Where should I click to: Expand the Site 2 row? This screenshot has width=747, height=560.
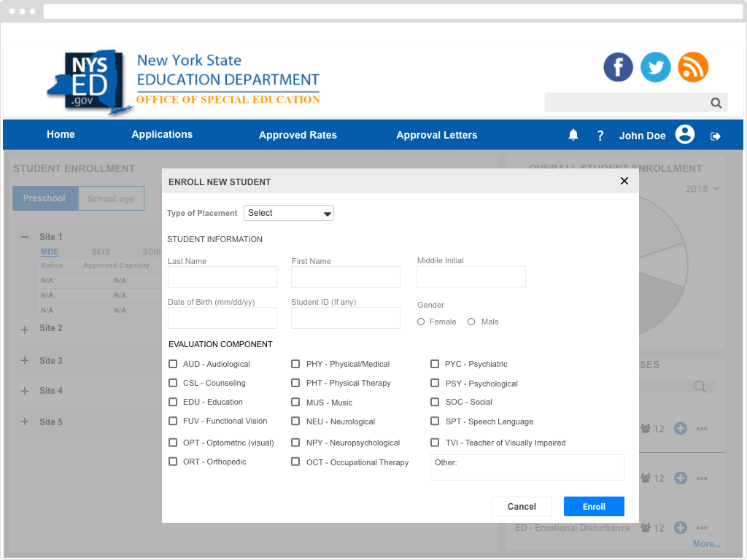click(25, 330)
